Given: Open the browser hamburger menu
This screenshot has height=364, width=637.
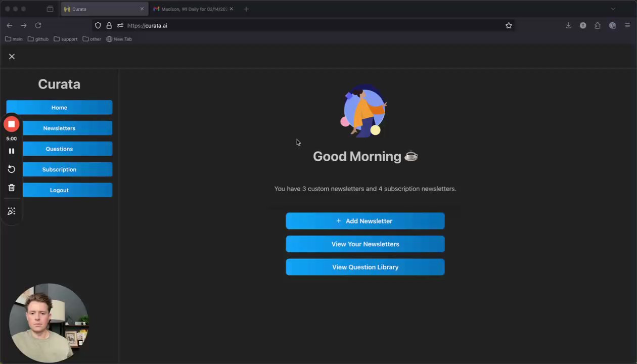Looking at the screenshot, I should point(627,25).
